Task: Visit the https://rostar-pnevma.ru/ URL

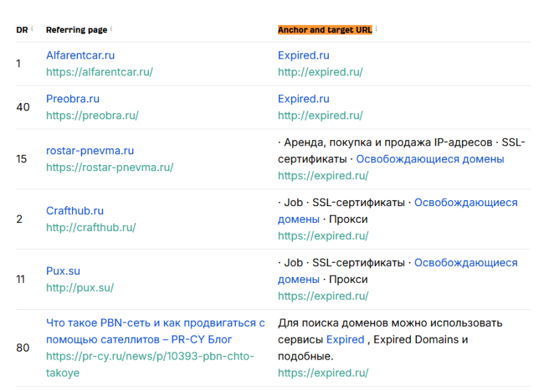Action: coord(109,167)
